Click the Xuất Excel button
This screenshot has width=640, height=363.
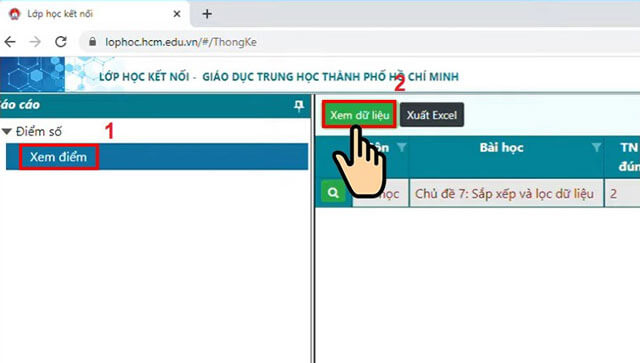pyautogui.click(x=431, y=115)
